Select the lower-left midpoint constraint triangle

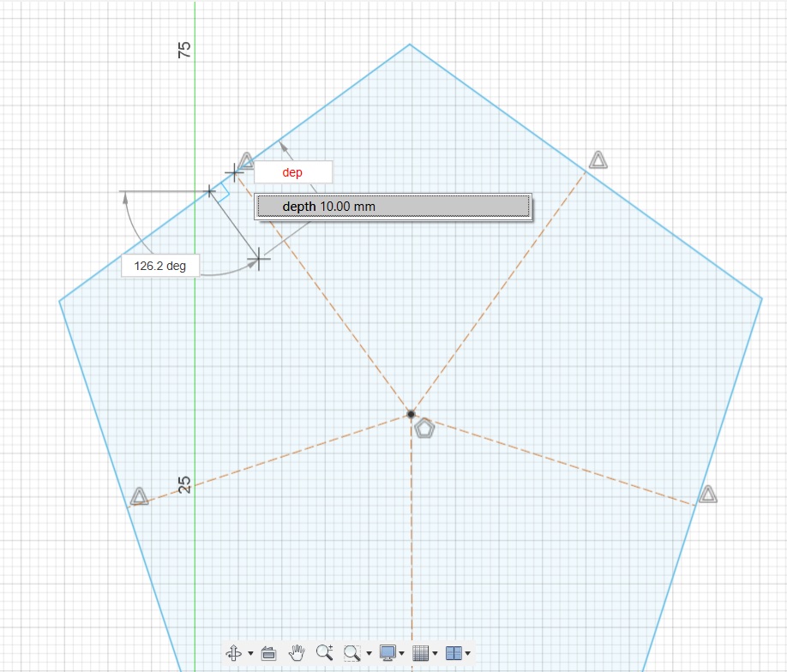point(139,496)
